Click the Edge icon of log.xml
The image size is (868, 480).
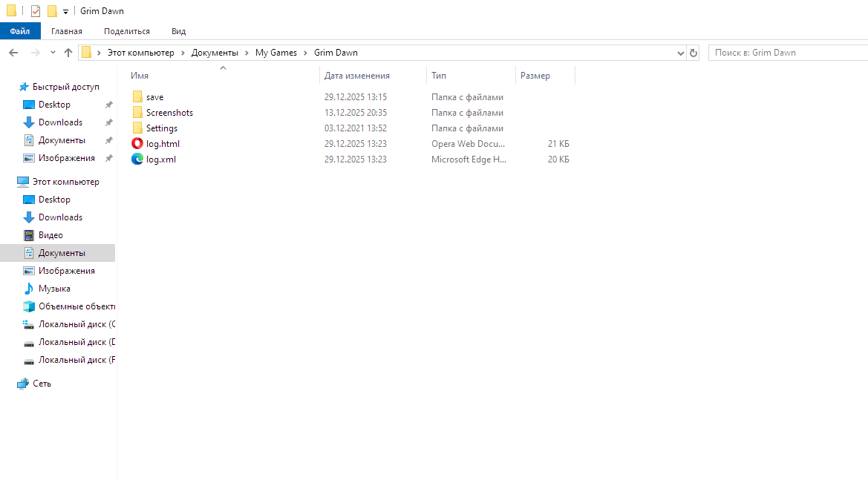click(137, 159)
